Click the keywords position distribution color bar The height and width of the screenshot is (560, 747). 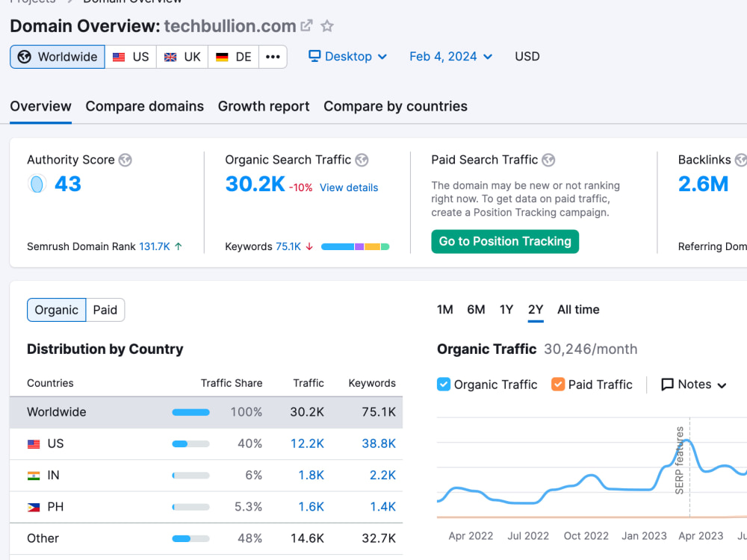[x=356, y=246]
